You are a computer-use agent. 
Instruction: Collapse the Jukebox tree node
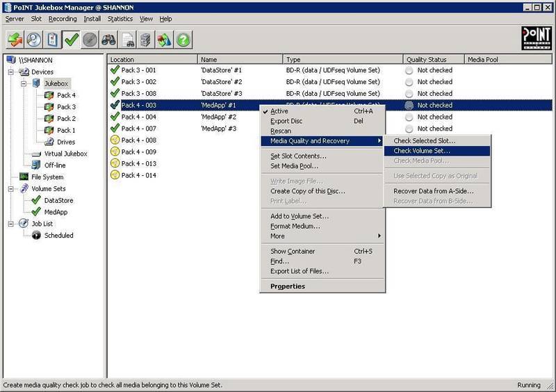click(24, 83)
